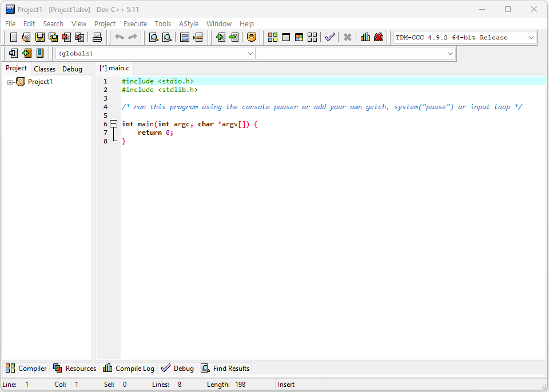
Task: Open the Project menu
Action: pos(105,24)
